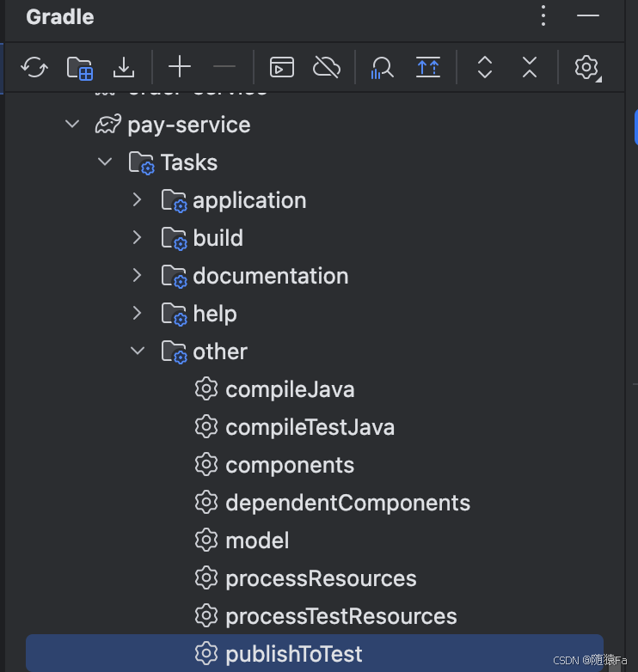Select the documentation group label
638x672 pixels.
click(271, 276)
